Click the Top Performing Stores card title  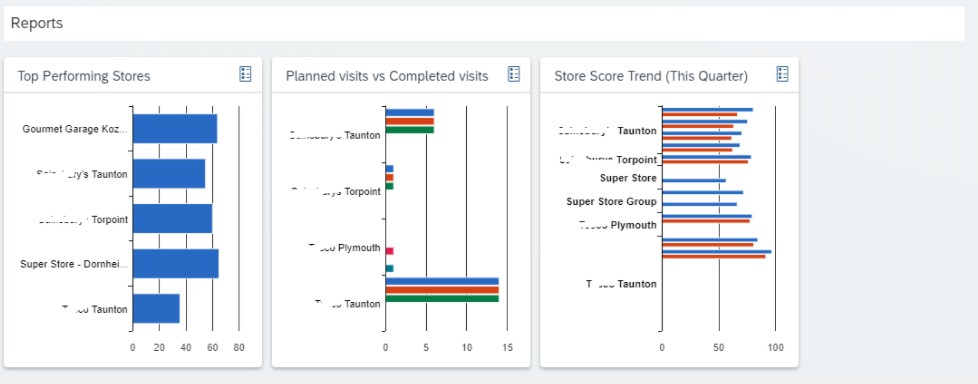pyautogui.click(x=84, y=76)
